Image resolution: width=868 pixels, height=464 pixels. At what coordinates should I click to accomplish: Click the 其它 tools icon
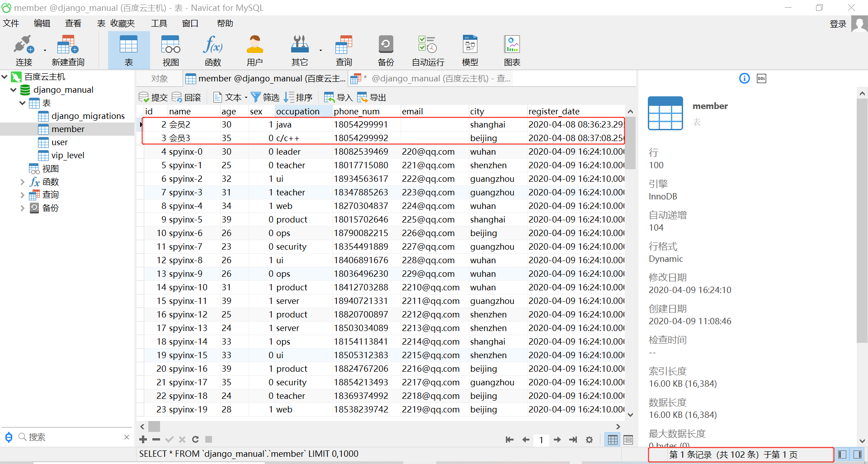tap(299, 50)
